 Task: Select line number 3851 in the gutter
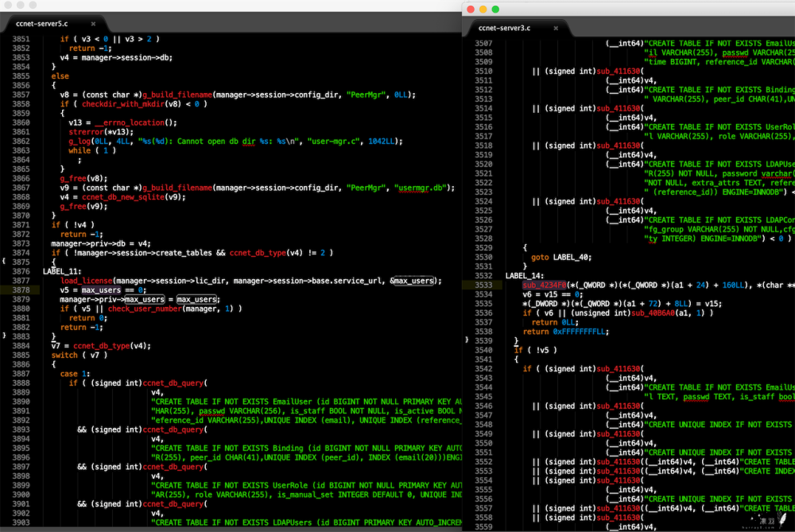click(21, 39)
